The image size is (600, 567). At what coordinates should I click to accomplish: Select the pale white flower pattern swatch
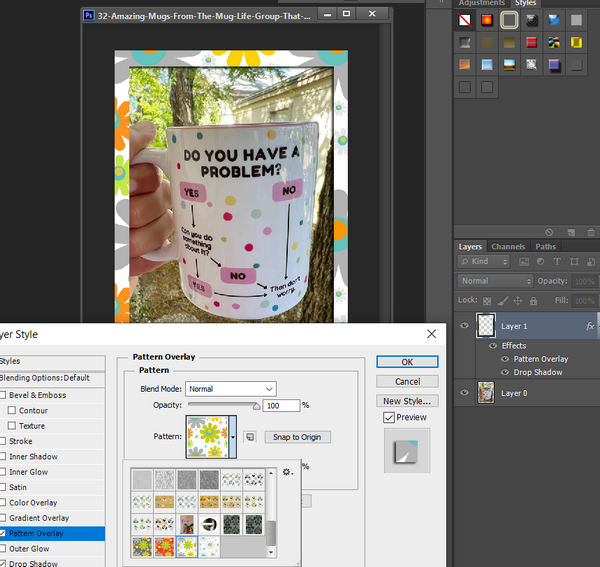(209, 547)
